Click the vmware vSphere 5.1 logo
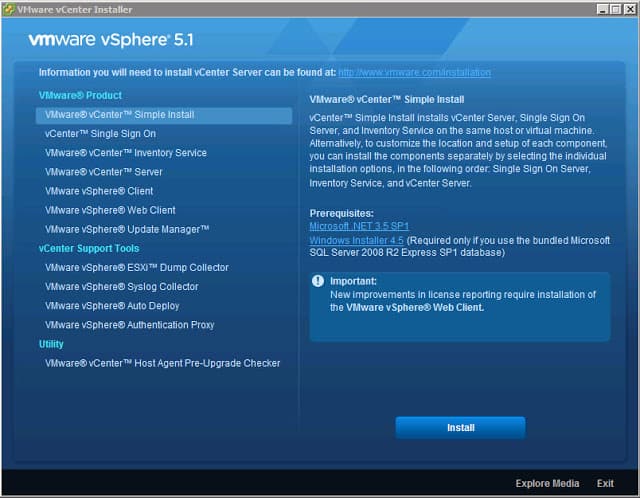 [x=111, y=40]
